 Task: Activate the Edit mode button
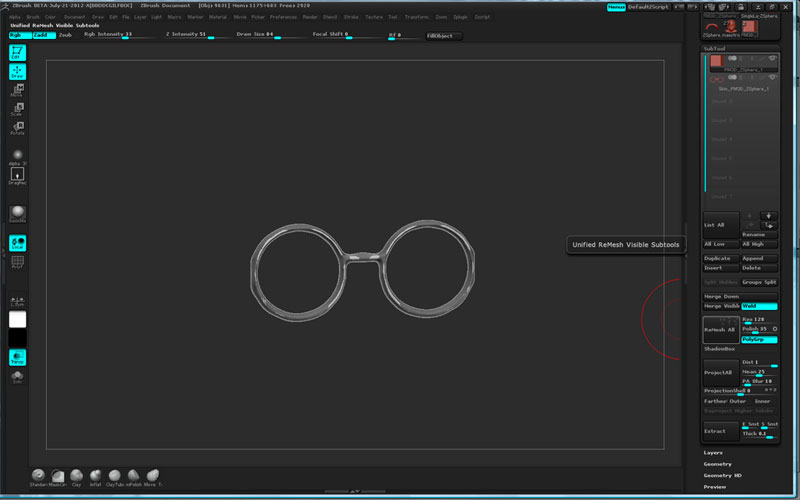[17, 53]
